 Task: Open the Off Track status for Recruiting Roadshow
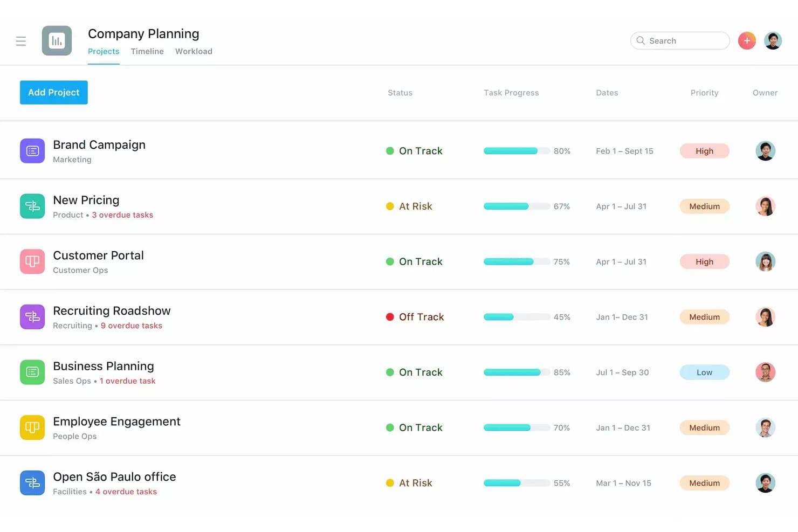[415, 317]
